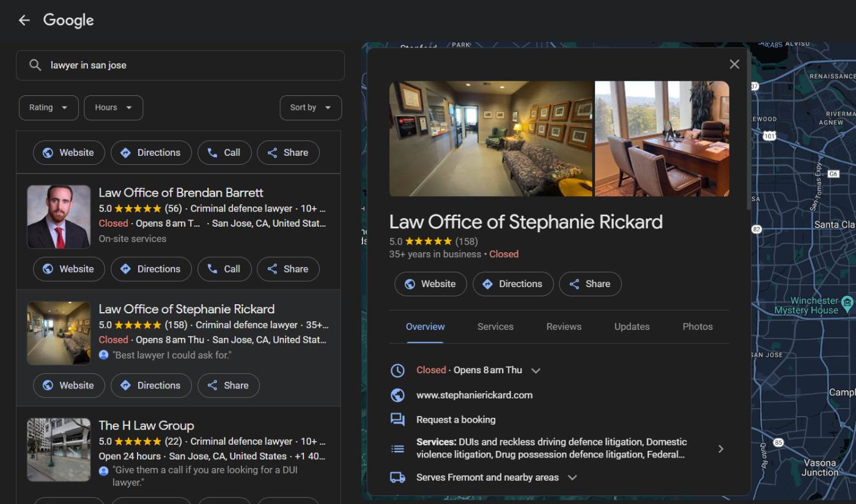
Task: Open the Sort by dropdown
Action: tap(310, 108)
